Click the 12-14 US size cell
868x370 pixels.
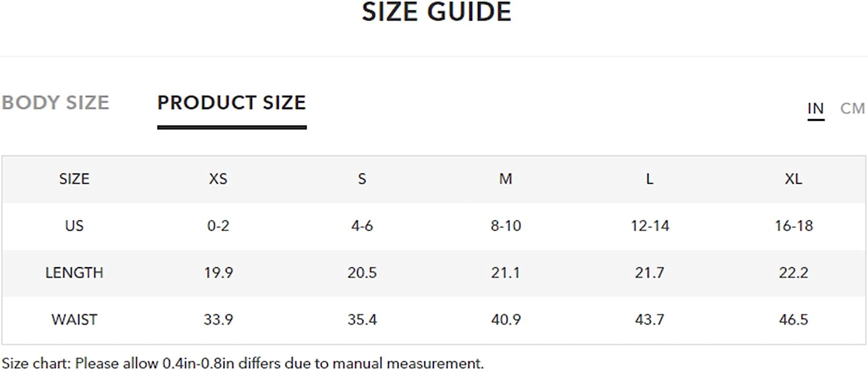[650, 225]
